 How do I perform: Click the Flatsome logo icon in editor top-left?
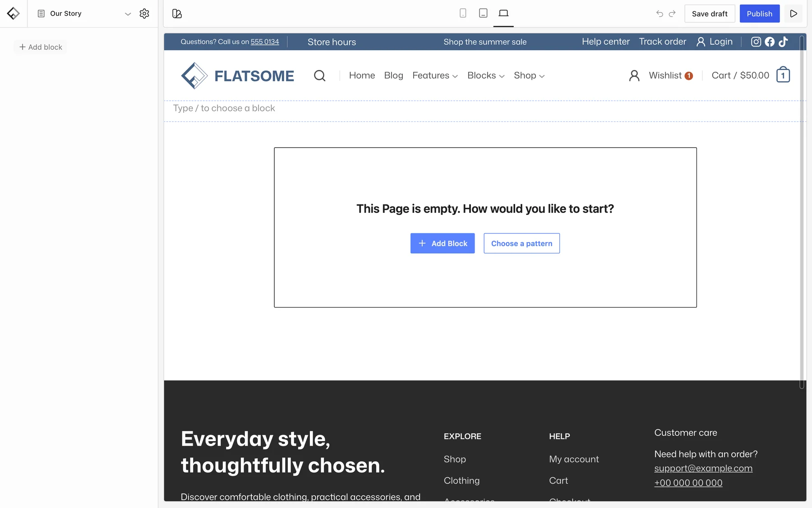[x=13, y=14]
